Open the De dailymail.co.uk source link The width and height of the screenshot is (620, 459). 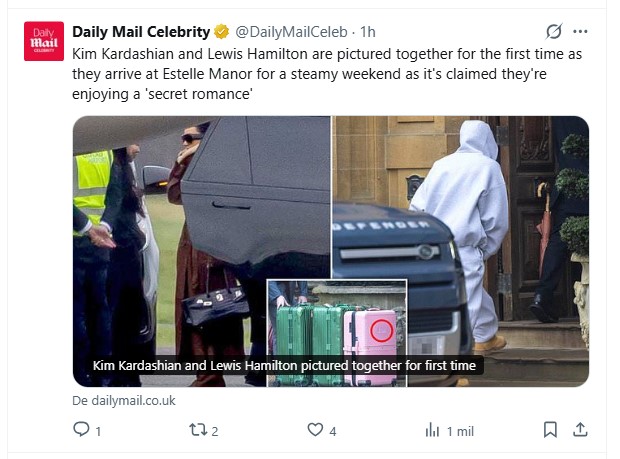point(124,400)
